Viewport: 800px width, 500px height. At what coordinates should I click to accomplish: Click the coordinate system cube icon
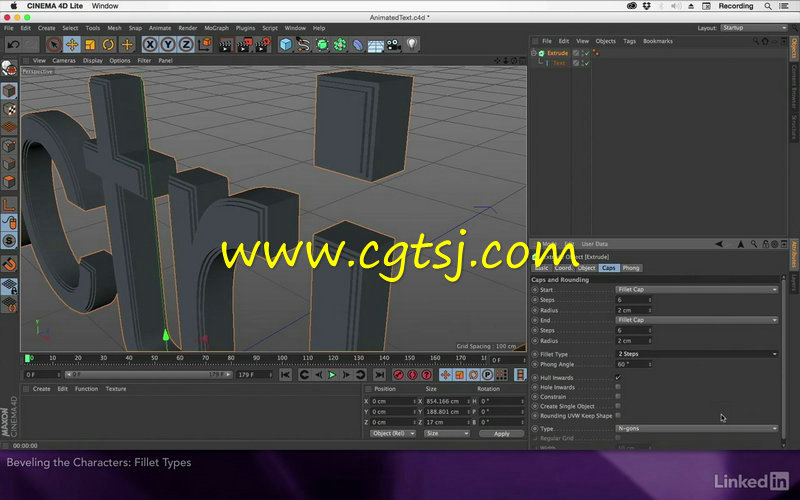tap(205, 44)
